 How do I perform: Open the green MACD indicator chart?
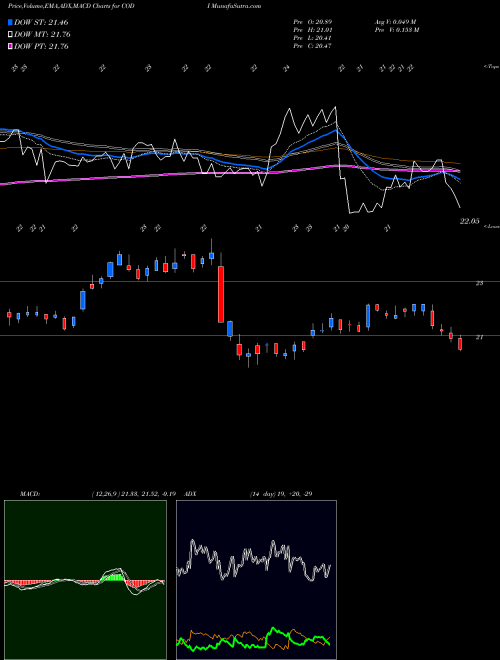point(85,580)
